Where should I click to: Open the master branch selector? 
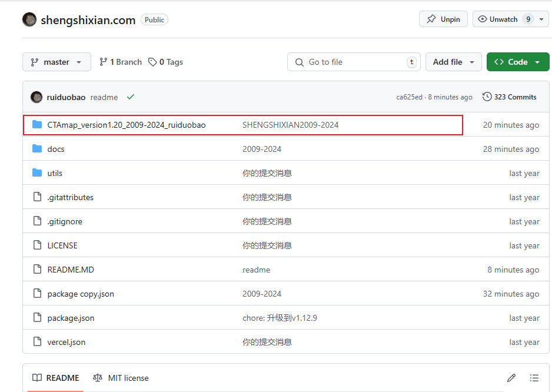(56, 62)
